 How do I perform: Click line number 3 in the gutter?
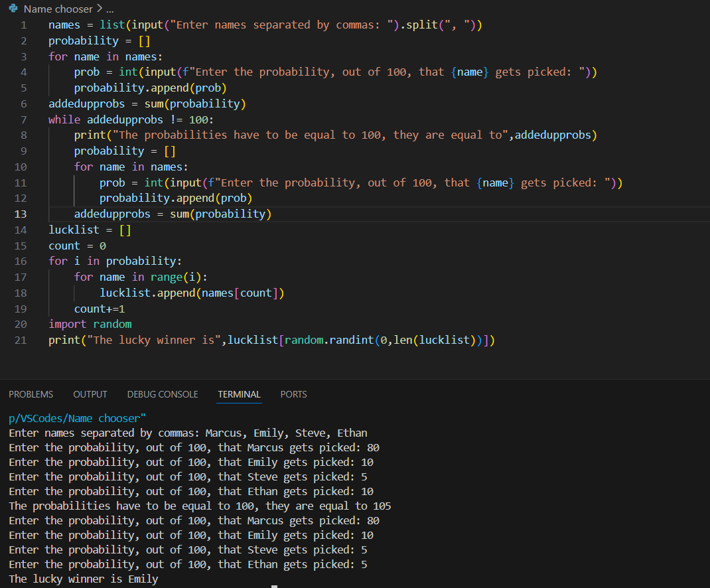[x=23, y=56]
